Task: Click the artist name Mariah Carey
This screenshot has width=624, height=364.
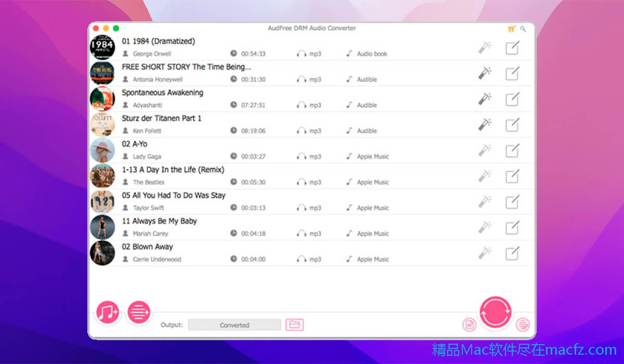Action: coord(150,233)
